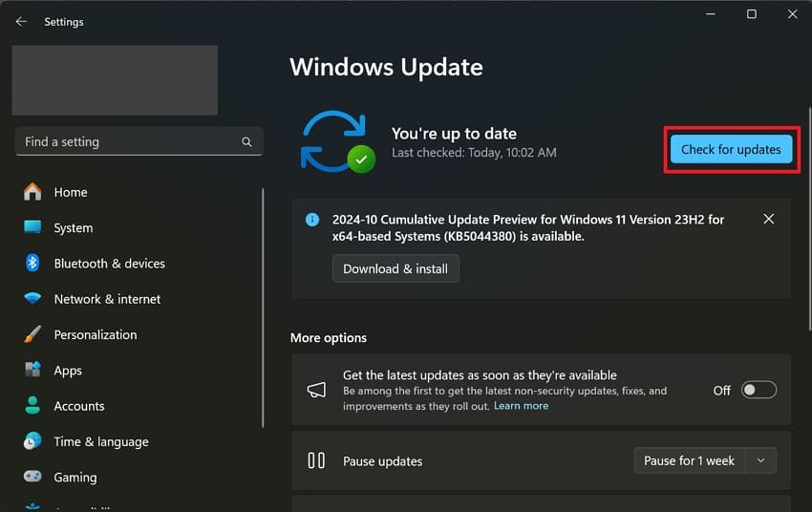Screen dimensions: 812x512
Task: Click the Apps icon in sidebar
Action: tap(32, 370)
